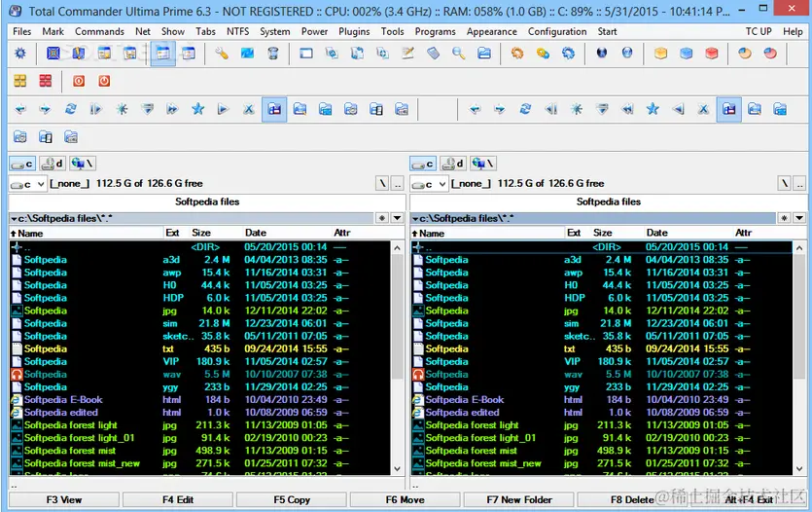Click the recycle bin icon in the main toolbar
Screen dimensions: 812x512
pos(273,53)
